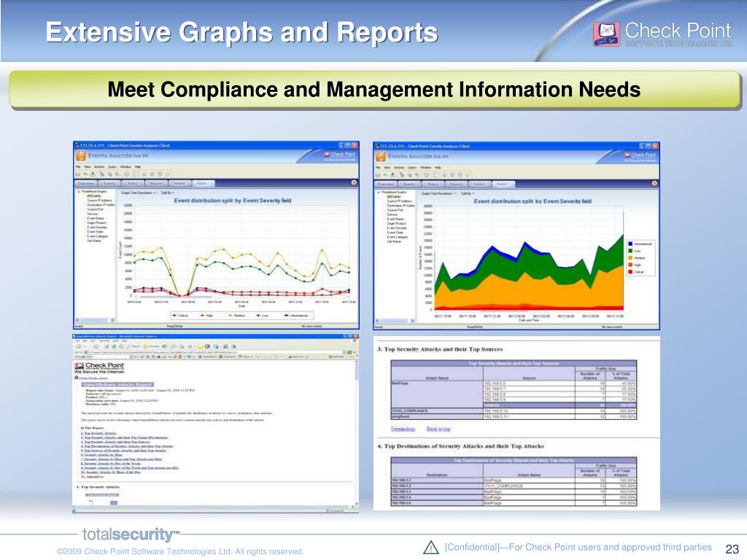
Task: Open File menu in the line-chart Eventia window
Action: [x=78, y=167]
